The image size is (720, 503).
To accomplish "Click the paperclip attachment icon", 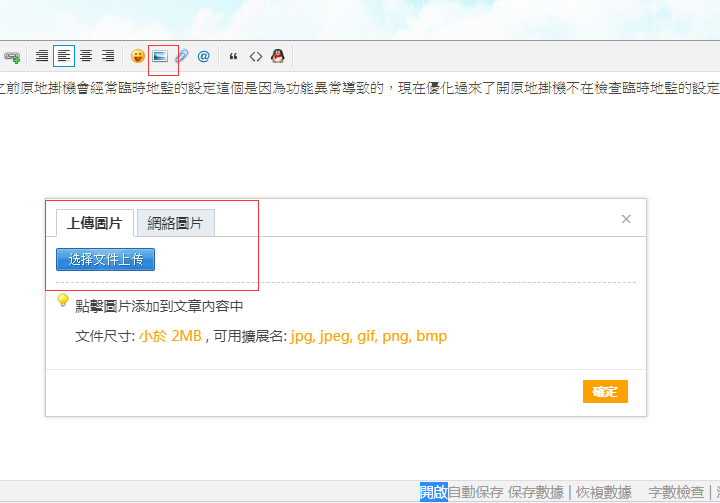I will pyautogui.click(x=182, y=57).
